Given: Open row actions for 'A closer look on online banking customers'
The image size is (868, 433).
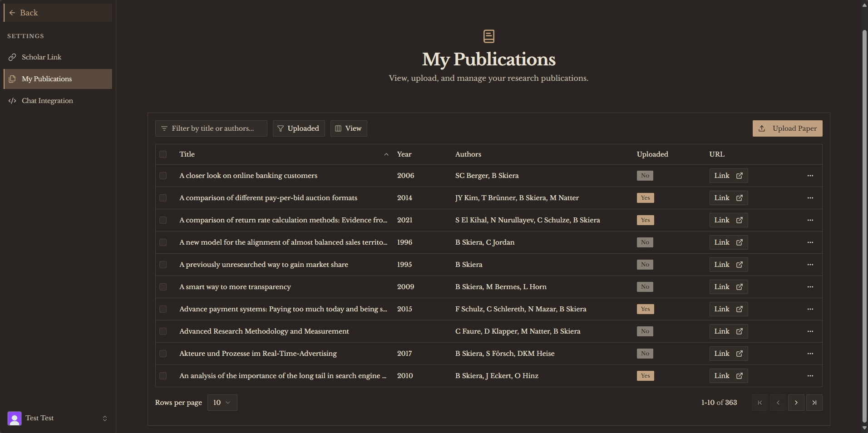Looking at the screenshot, I should pos(810,176).
